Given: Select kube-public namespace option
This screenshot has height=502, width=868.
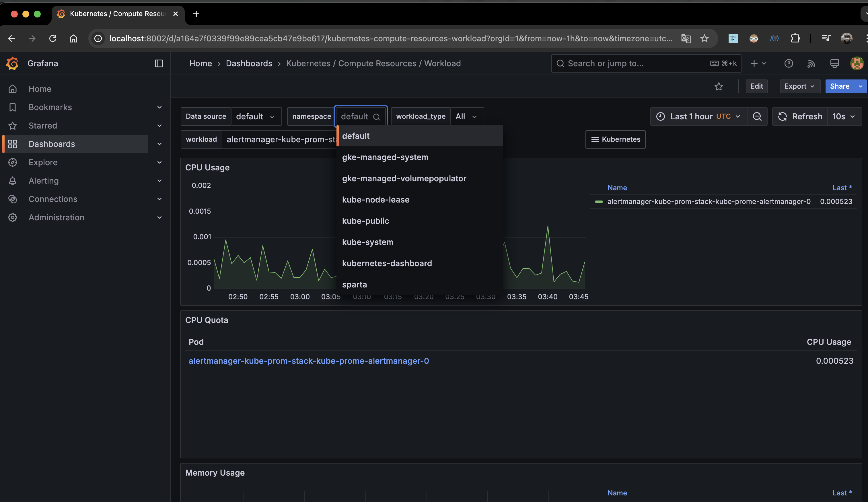Looking at the screenshot, I should click(x=420, y=221).
